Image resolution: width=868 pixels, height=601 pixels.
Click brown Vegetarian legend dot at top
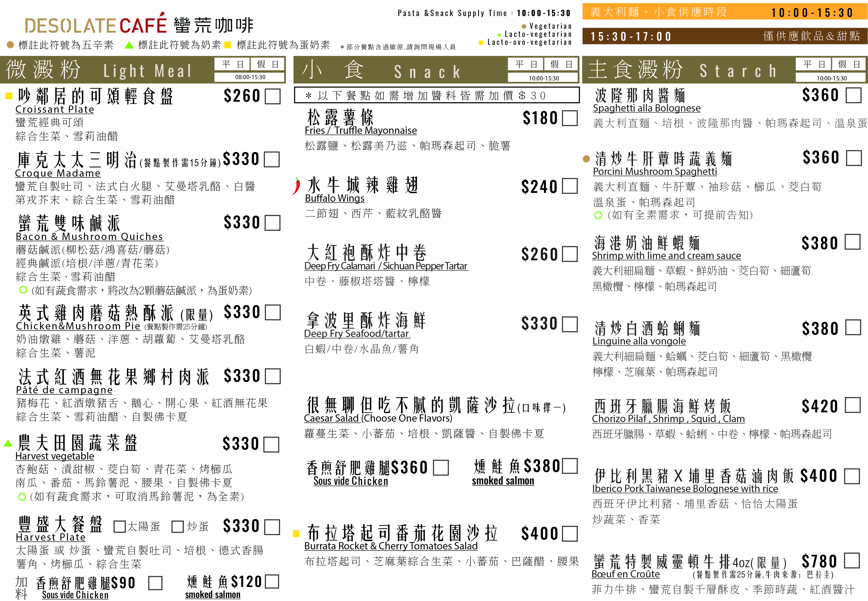(524, 26)
